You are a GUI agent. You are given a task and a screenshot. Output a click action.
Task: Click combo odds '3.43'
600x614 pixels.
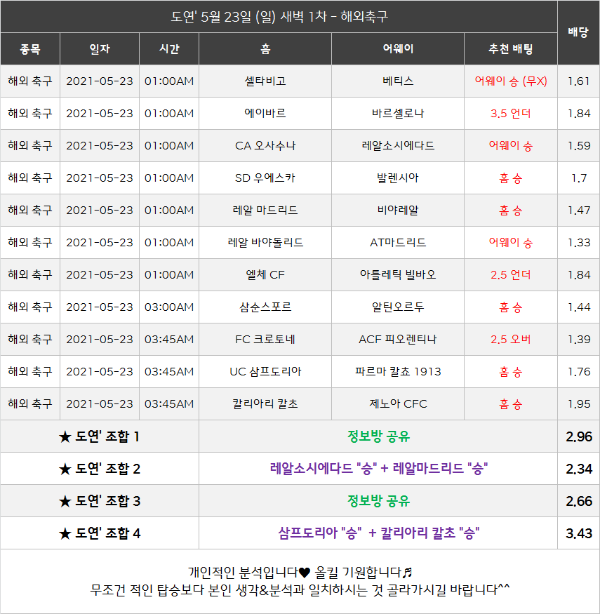click(x=579, y=533)
